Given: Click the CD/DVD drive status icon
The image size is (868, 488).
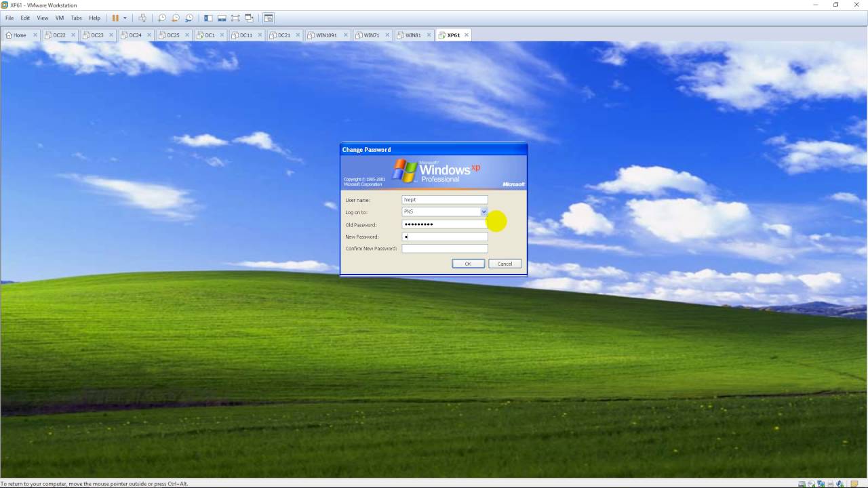Looking at the screenshot, I should tap(811, 484).
